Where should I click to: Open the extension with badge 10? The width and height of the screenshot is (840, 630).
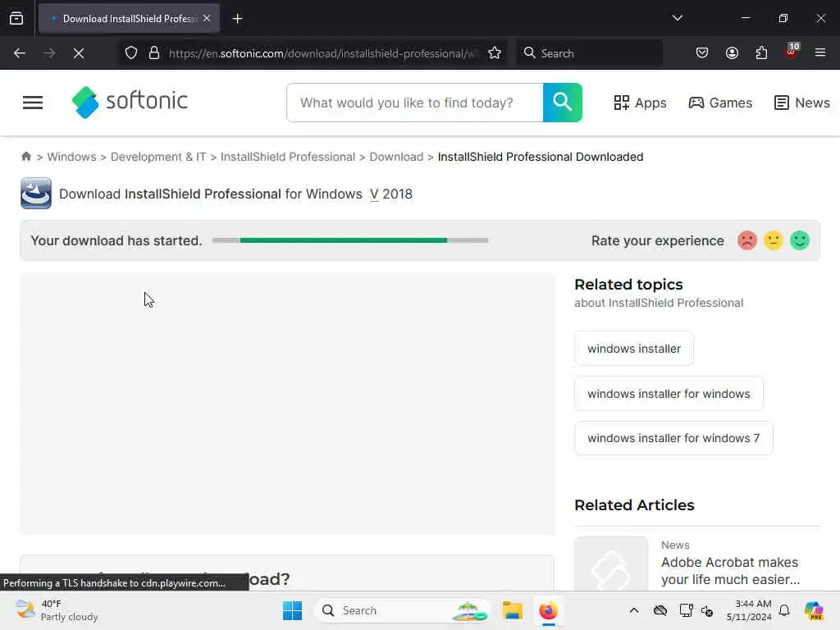pos(792,52)
